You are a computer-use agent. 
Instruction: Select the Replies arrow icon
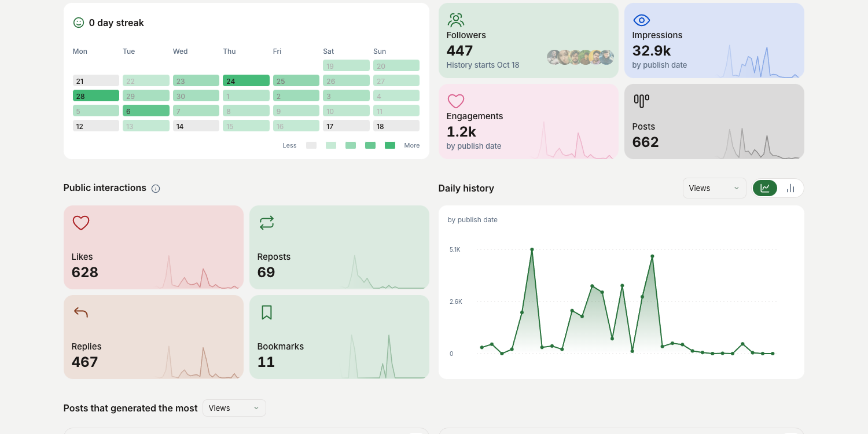pos(81,312)
